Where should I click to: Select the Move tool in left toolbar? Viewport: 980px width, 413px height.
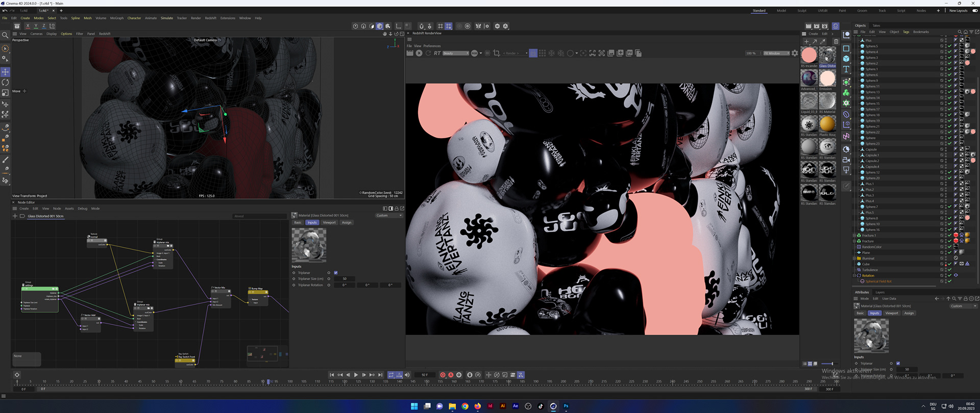pos(5,72)
